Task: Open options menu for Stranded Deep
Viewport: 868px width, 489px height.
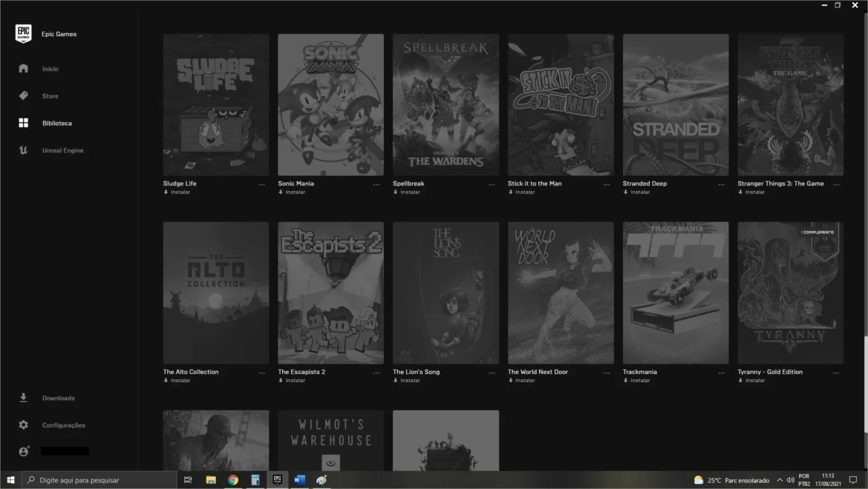Action: point(721,184)
